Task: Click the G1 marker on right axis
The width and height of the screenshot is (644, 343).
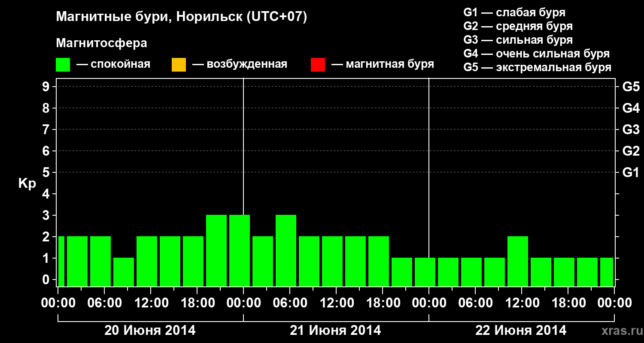Action: point(631,173)
